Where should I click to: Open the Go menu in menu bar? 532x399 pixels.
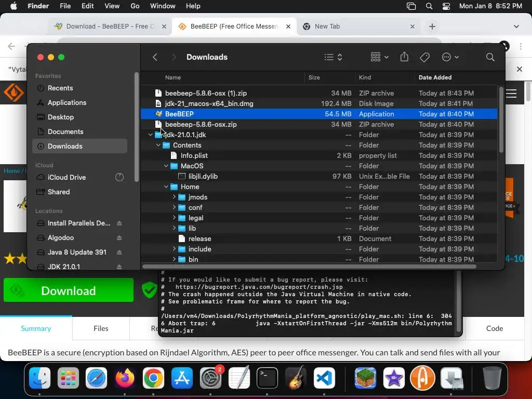tap(135, 6)
